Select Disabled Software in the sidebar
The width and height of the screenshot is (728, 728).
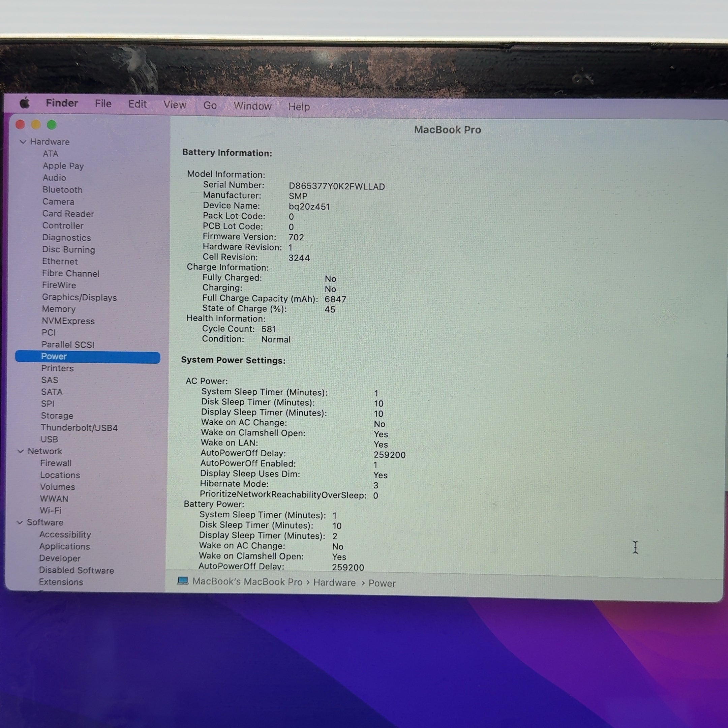[x=77, y=570]
